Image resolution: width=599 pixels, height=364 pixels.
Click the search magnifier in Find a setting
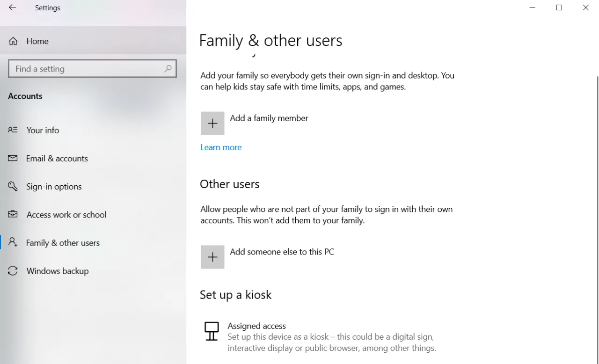[168, 68]
